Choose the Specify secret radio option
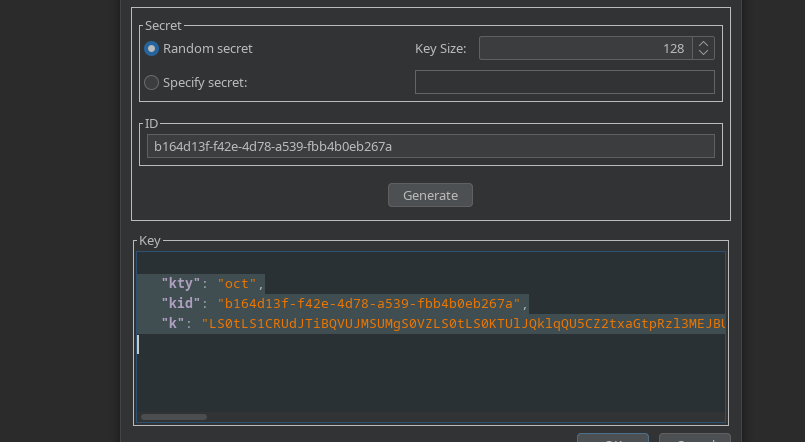Viewport: 805px width, 442px height. click(x=152, y=82)
